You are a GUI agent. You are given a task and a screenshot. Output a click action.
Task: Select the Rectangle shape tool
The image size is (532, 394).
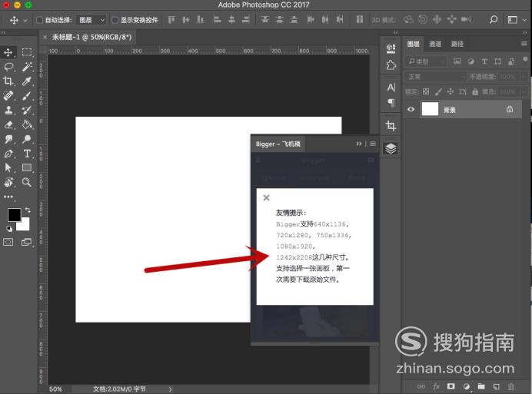tap(27, 167)
